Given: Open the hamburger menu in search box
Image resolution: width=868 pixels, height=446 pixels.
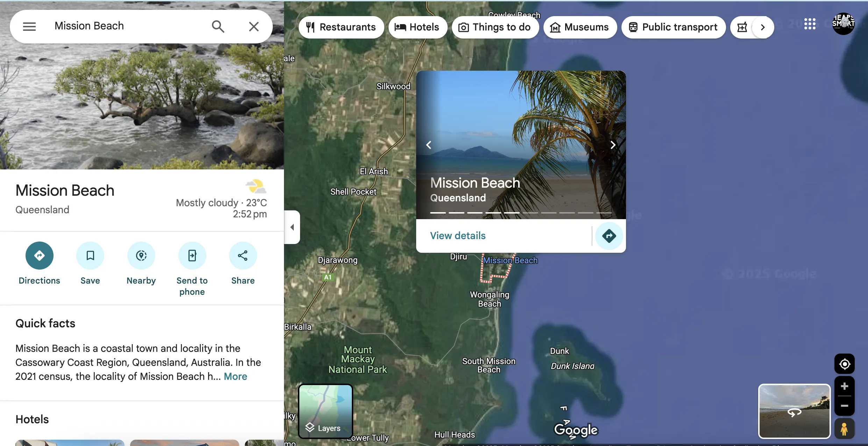Looking at the screenshot, I should coord(29,26).
